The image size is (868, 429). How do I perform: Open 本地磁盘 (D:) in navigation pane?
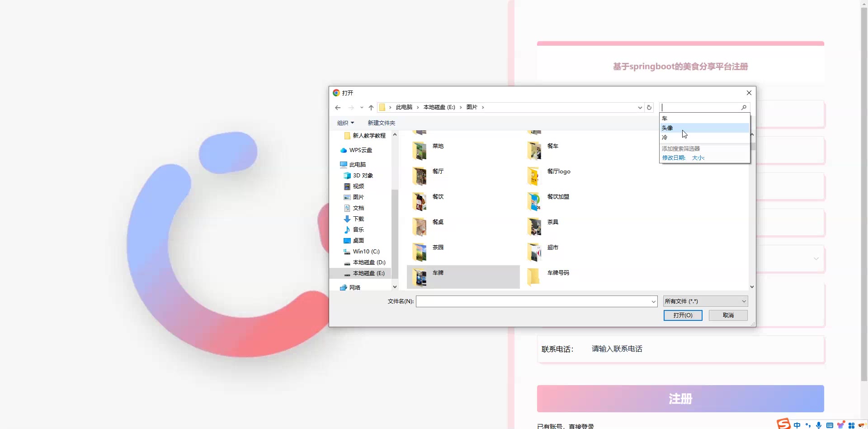coord(364,262)
